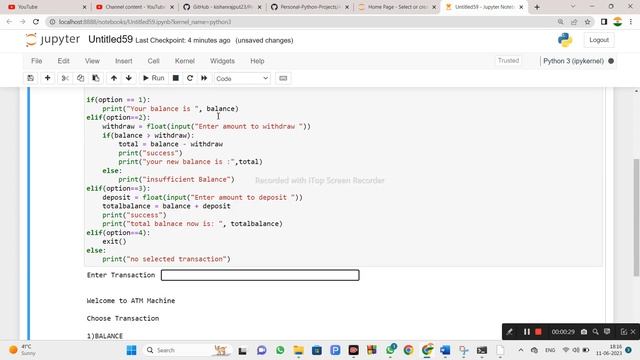The height and width of the screenshot is (360, 640).
Task: Take a screenshot using the recorder camera icon
Action: pyautogui.click(x=584, y=332)
